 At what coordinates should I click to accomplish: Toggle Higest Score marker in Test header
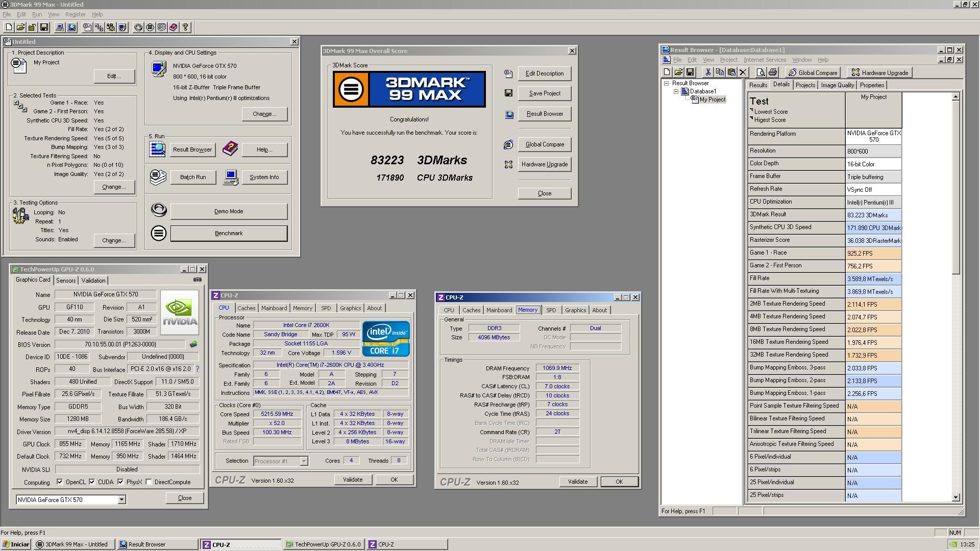point(751,119)
